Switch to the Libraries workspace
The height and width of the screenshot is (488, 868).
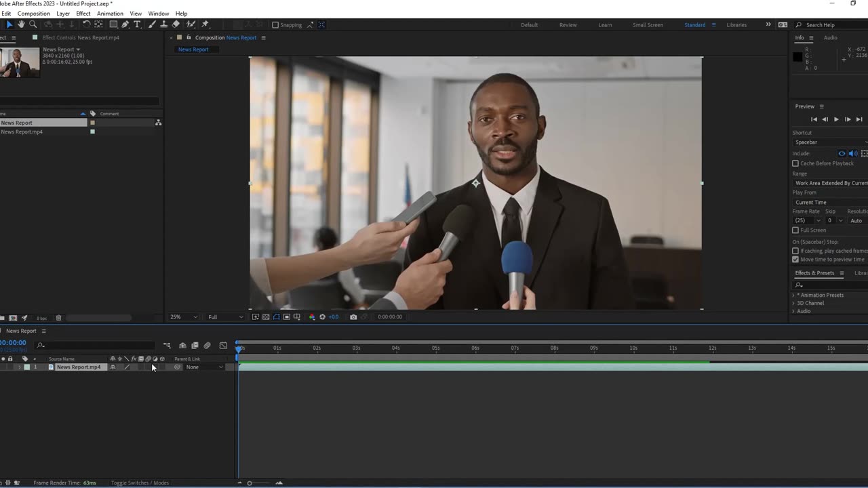click(736, 25)
